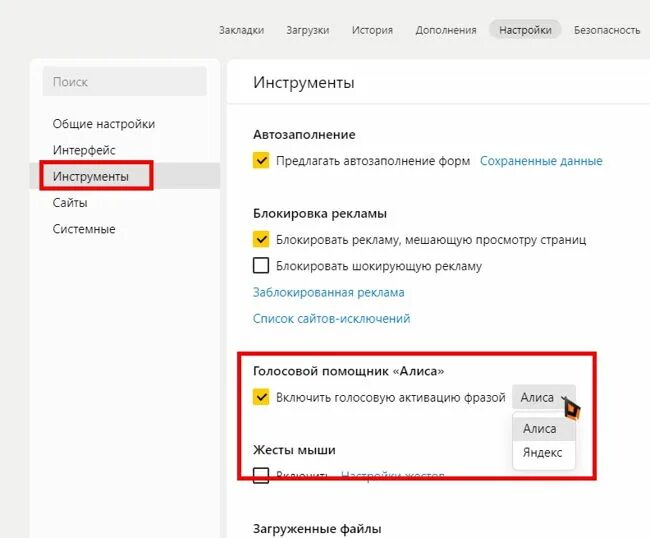Enable Блокировать шокирующую рекламу checkbox
This screenshot has width=650, height=538.
pos(261,266)
